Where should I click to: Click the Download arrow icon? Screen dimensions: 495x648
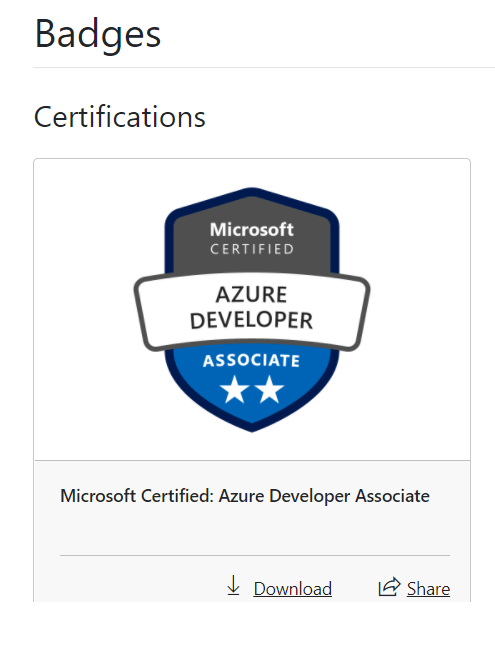click(233, 586)
